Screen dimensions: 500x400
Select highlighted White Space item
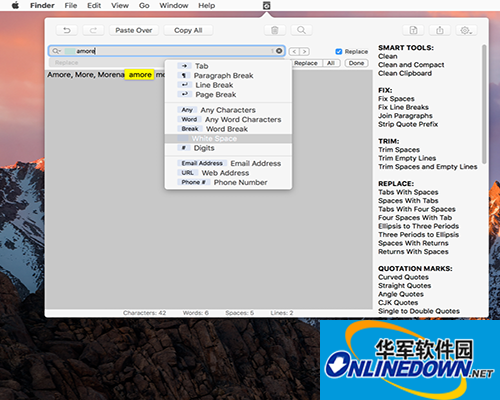click(228, 139)
